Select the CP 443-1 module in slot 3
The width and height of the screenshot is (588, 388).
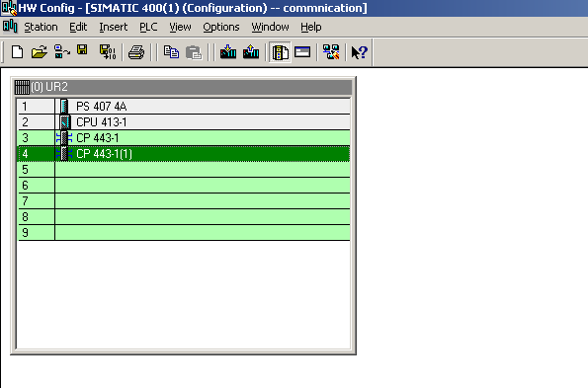(x=184, y=138)
